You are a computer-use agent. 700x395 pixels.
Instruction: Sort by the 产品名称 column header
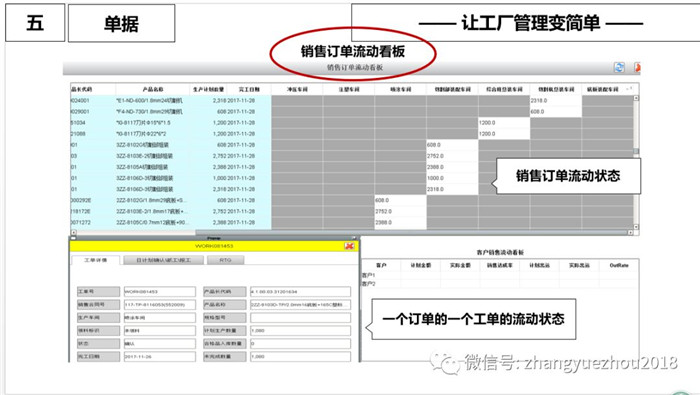[153, 89]
